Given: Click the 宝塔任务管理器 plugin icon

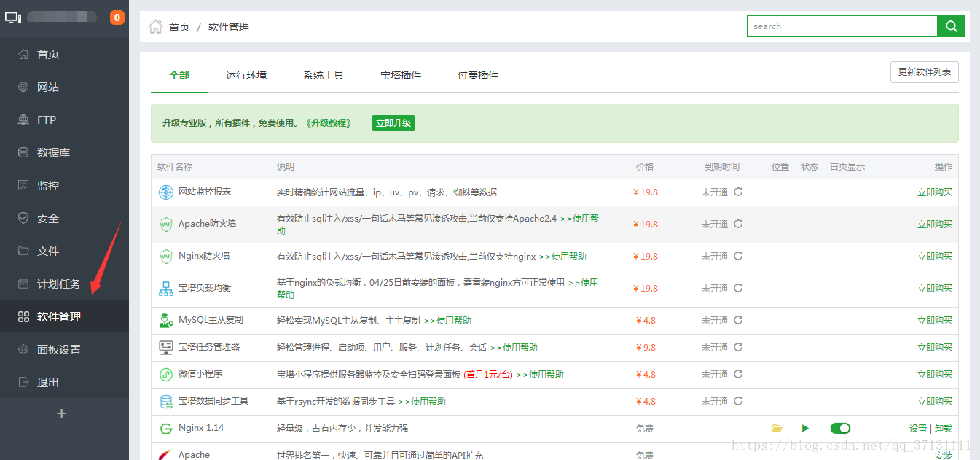Looking at the screenshot, I should pos(166,348).
